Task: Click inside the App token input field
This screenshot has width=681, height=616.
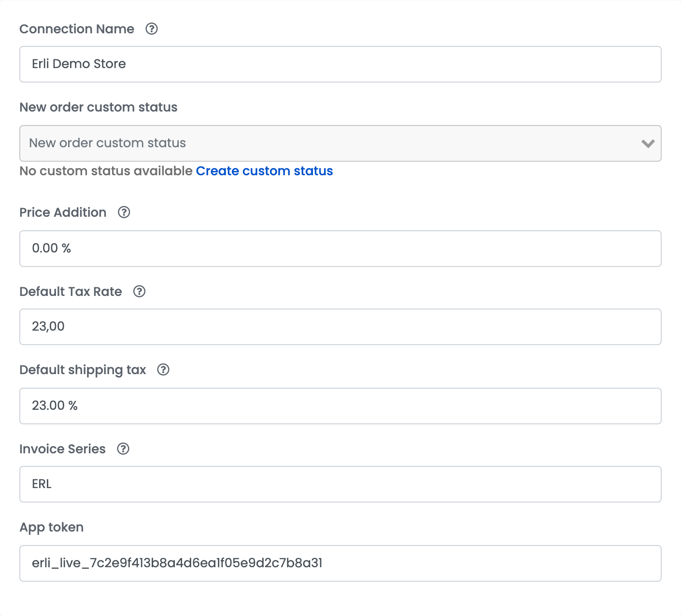Action: tap(340, 563)
